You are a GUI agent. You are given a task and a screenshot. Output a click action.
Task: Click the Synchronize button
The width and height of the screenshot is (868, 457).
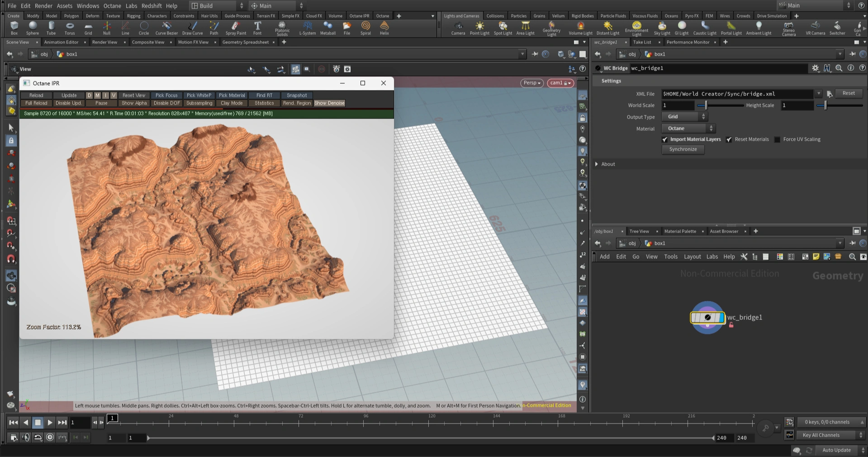[683, 149]
